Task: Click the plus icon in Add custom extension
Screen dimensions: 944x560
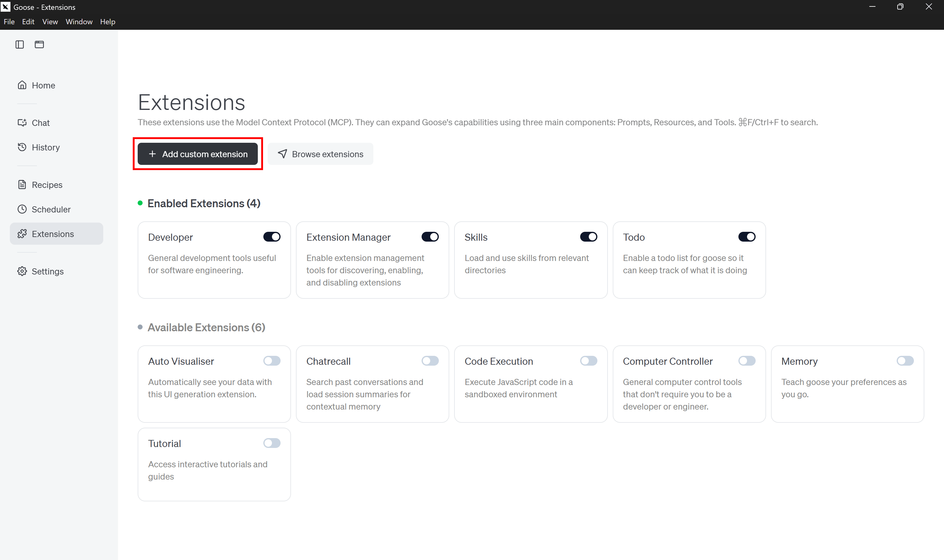Action: 152,154
